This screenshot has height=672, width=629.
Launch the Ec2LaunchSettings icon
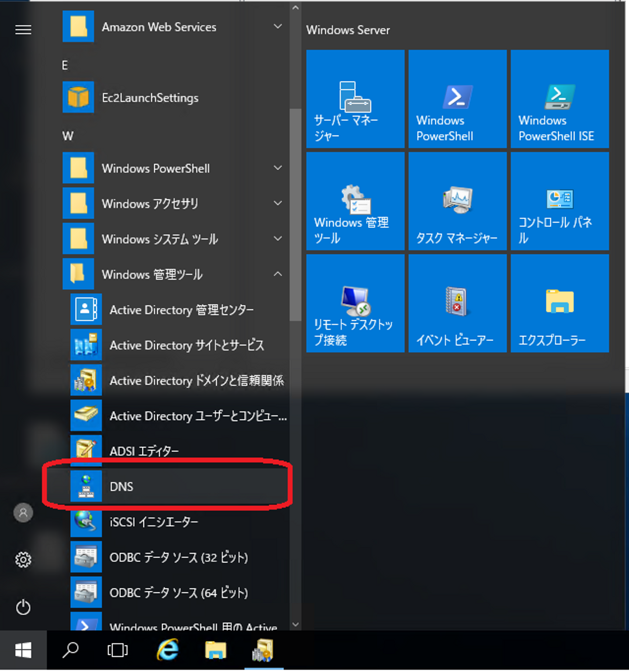coord(78,97)
